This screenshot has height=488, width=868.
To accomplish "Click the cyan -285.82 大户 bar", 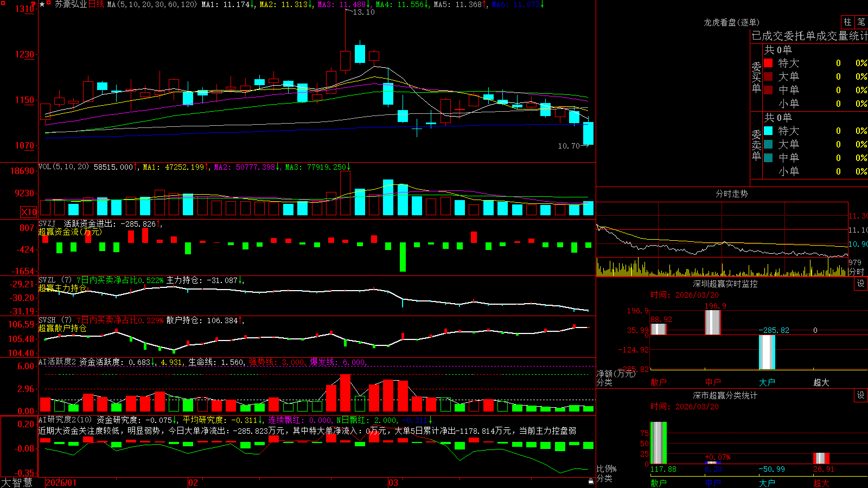I will pos(767,352).
